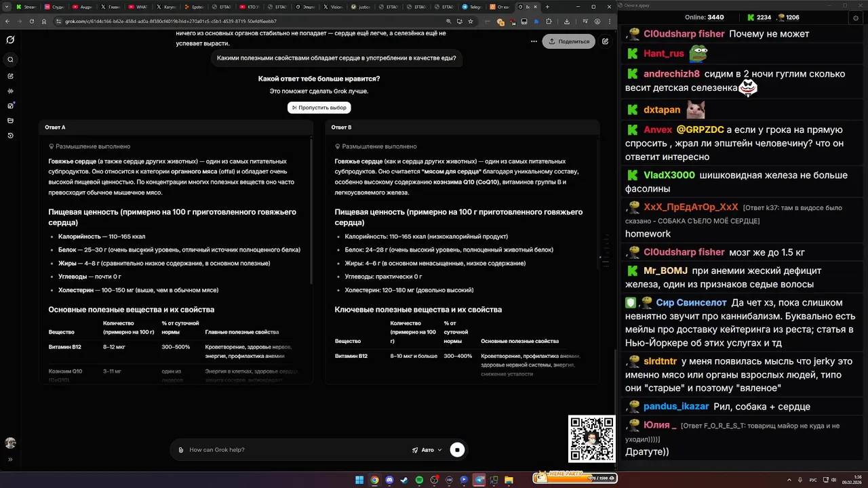The height and width of the screenshot is (488, 868).
Task: Expand the Grok sidebar with double chevron
Action: (10, 460)
